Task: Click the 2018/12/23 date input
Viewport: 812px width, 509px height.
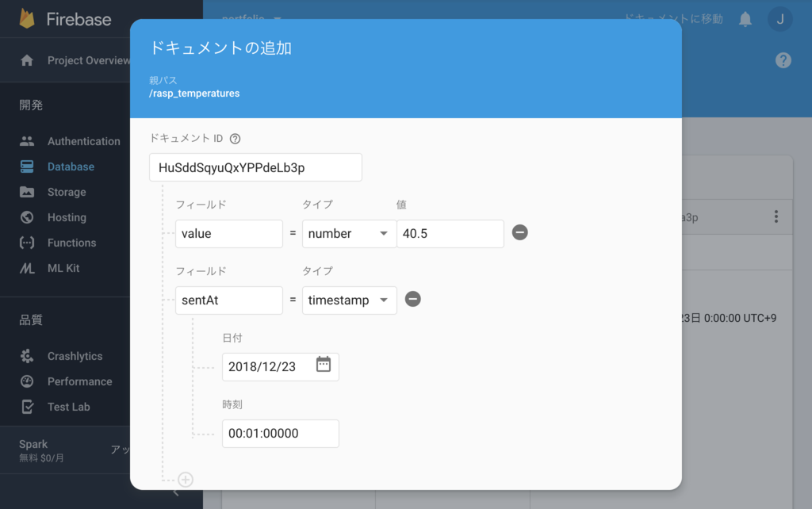Action: click(280, 367)
